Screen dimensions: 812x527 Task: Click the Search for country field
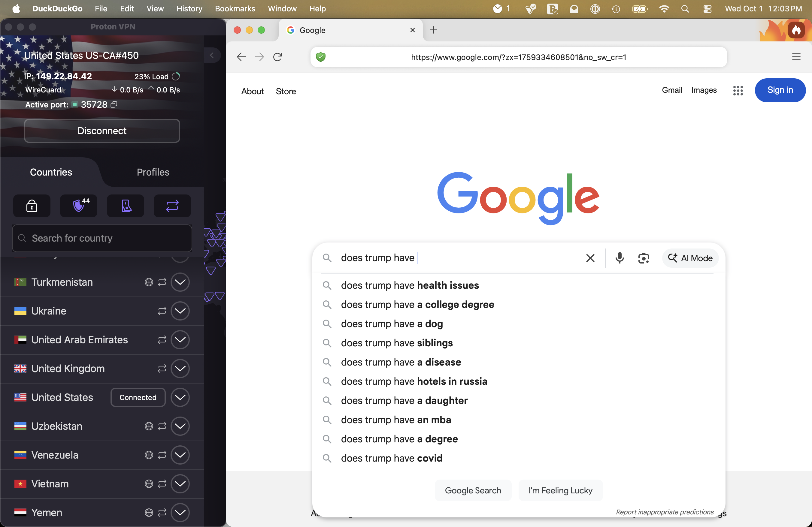pos(102,238)
